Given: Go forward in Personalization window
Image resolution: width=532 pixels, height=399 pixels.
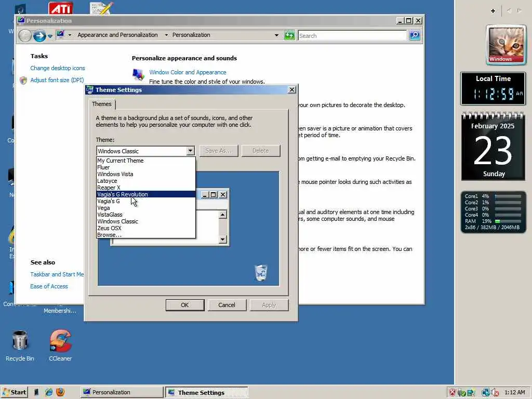Looking at the screenshot, I should (x=39, y=35).
